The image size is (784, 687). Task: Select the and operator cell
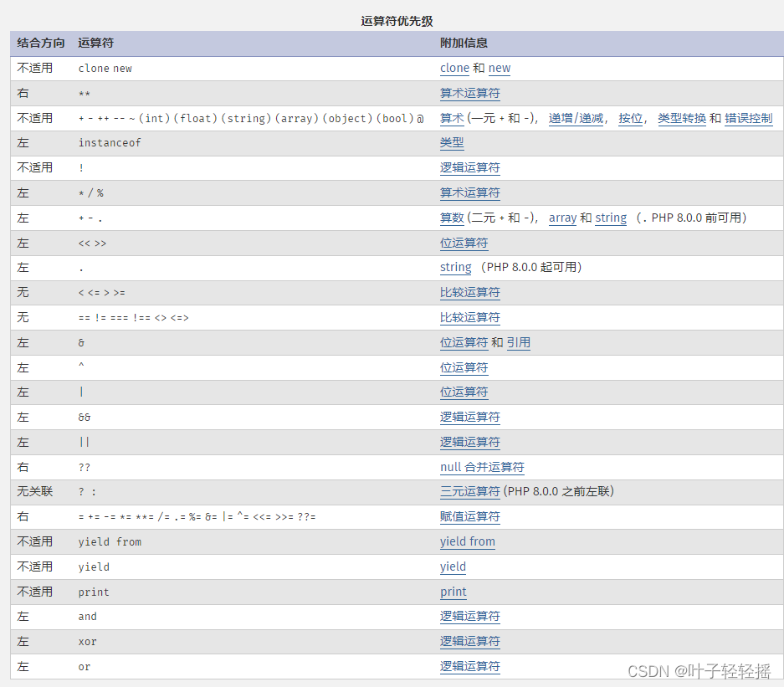[88, 617]
